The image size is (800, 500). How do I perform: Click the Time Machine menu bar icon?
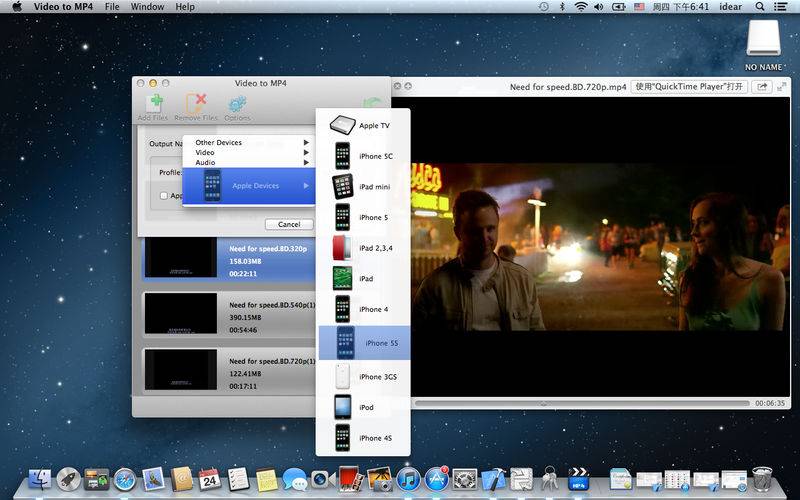pyautogui.click(x=544, y=7)
